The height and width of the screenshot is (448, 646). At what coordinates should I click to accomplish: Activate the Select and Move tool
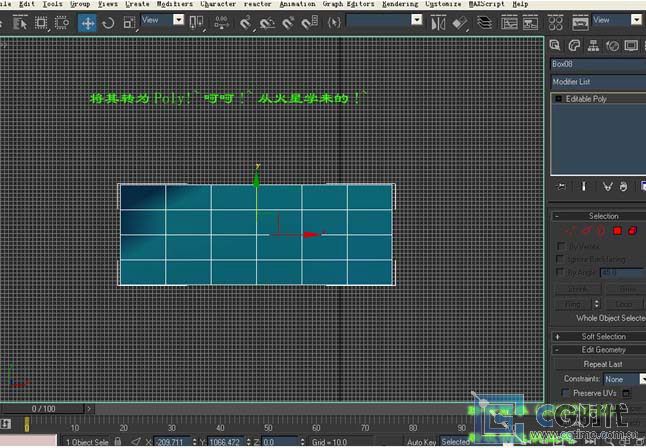(87, 23)
